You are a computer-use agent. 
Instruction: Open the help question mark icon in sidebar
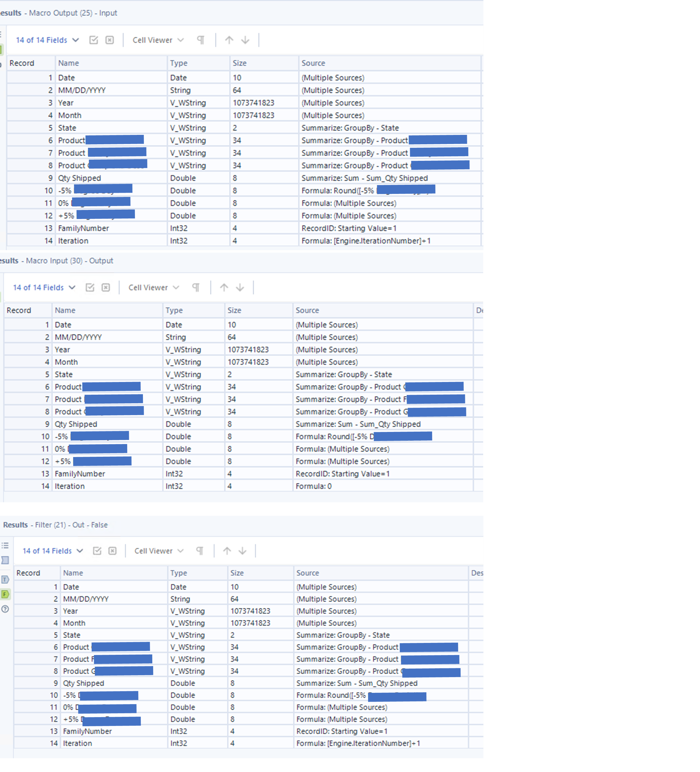5,609
